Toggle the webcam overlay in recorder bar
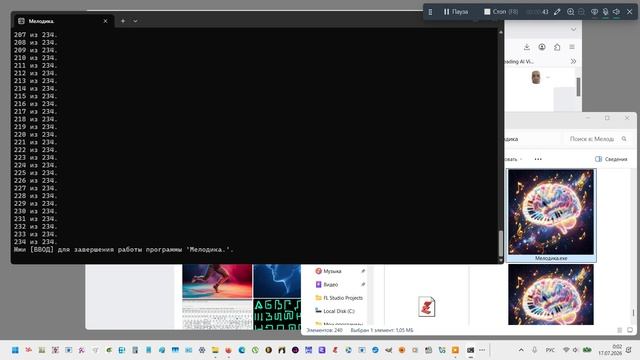Viewport: 640px width, 360px height. click(595, 12)
